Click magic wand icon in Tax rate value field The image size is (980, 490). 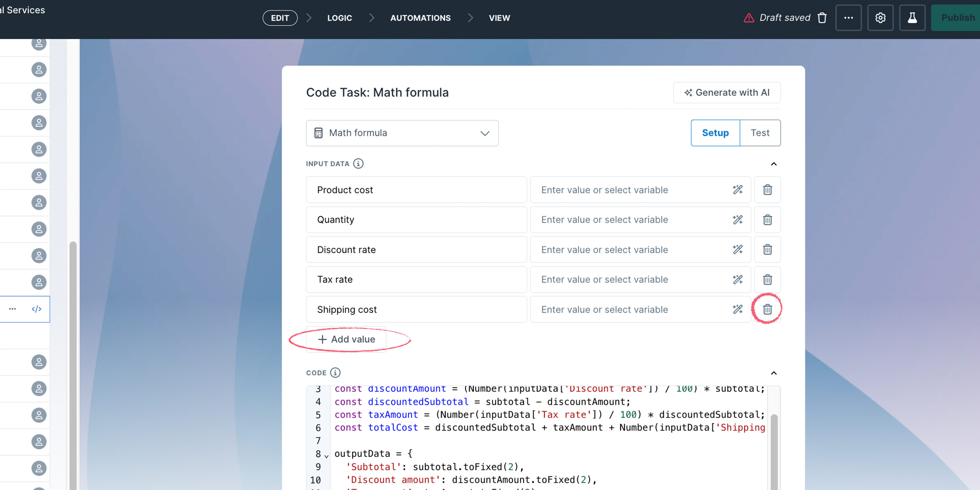[738, 279]
